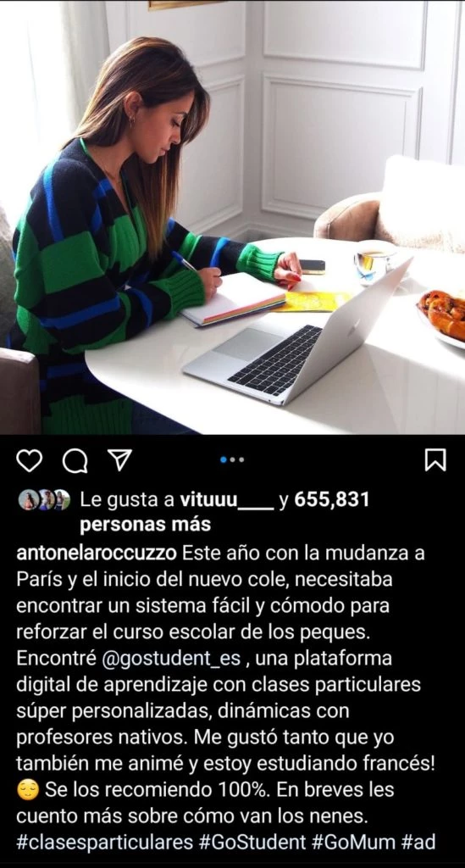Select the active blue carousel dot
465x868 pixels.
(224, 459)
